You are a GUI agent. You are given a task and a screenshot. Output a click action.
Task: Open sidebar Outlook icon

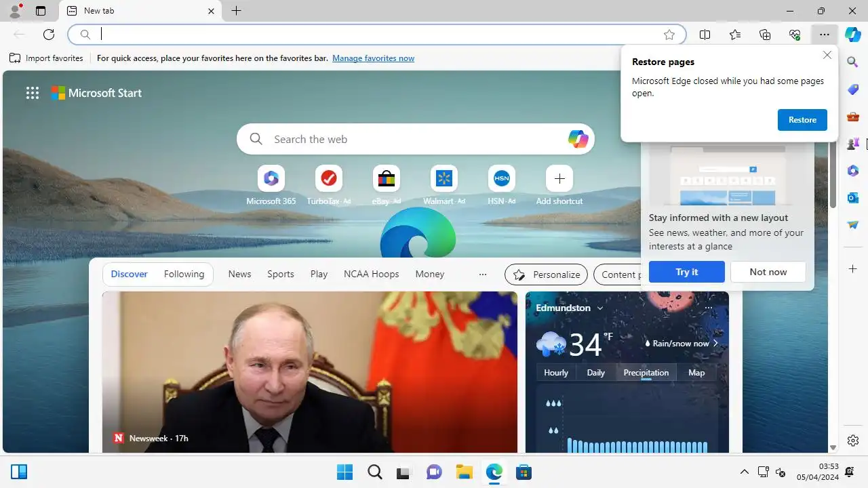tap(853, 198)
